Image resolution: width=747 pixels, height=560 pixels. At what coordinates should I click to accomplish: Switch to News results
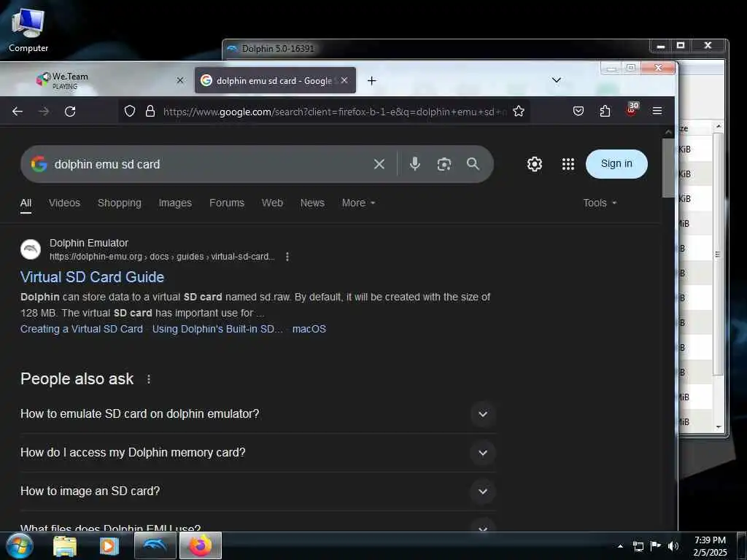(312, 203)
